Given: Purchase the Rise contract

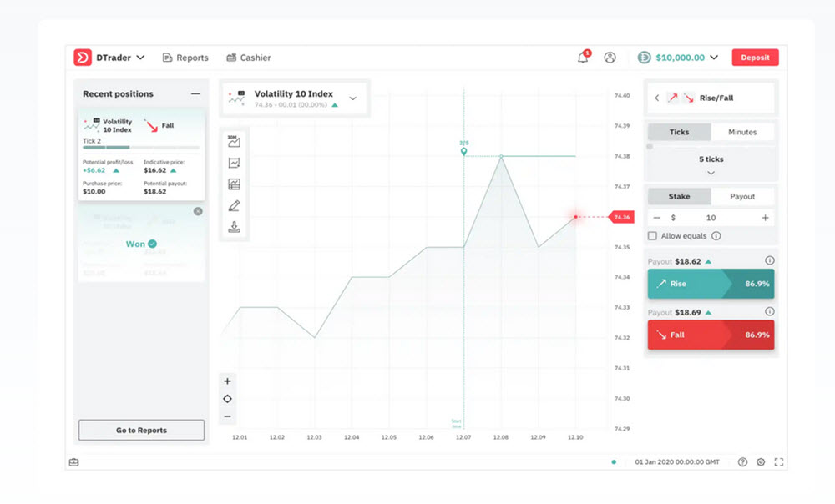Looking at the screenshot, I should (711, 284).
